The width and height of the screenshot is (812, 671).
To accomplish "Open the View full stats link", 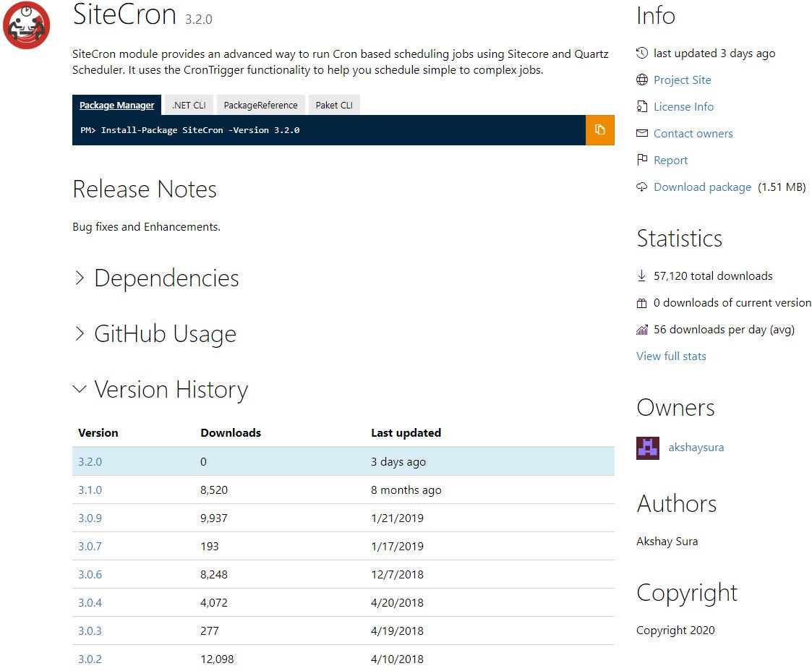I will (x=671, y=356).
